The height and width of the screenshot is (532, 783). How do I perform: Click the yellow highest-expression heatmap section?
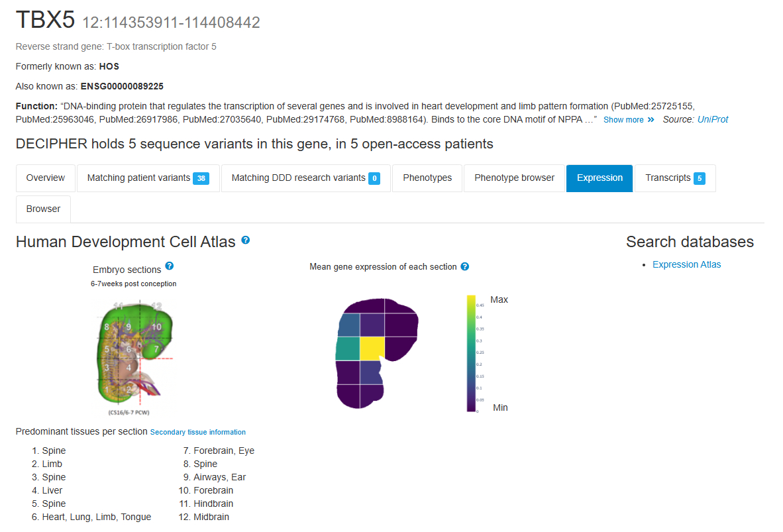372,348
